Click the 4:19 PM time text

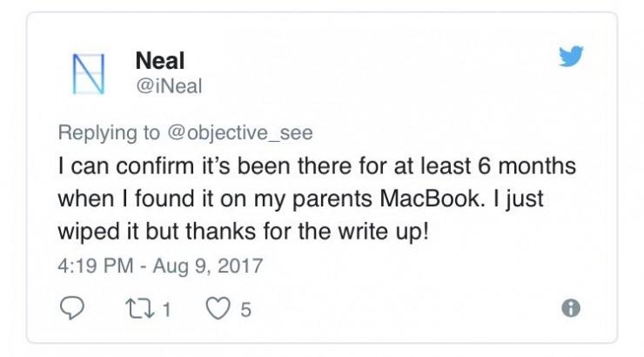(92, 265)
